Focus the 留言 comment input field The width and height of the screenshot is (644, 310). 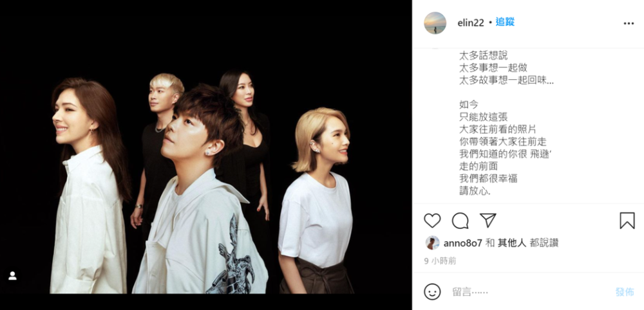tap(530, 292)
